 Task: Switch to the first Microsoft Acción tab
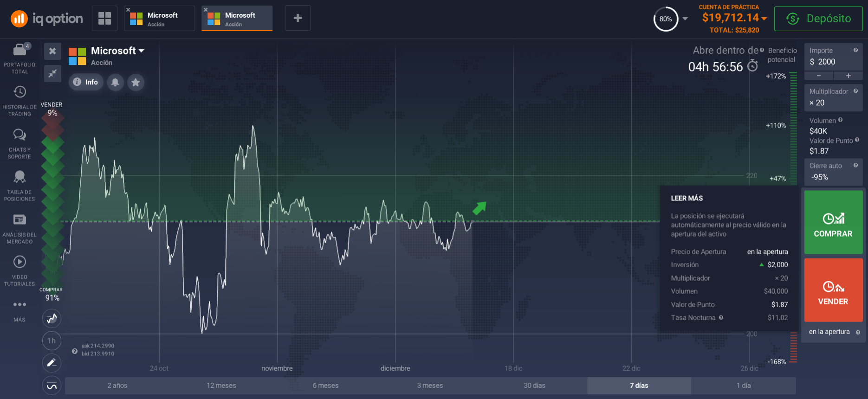click(159, 18)
